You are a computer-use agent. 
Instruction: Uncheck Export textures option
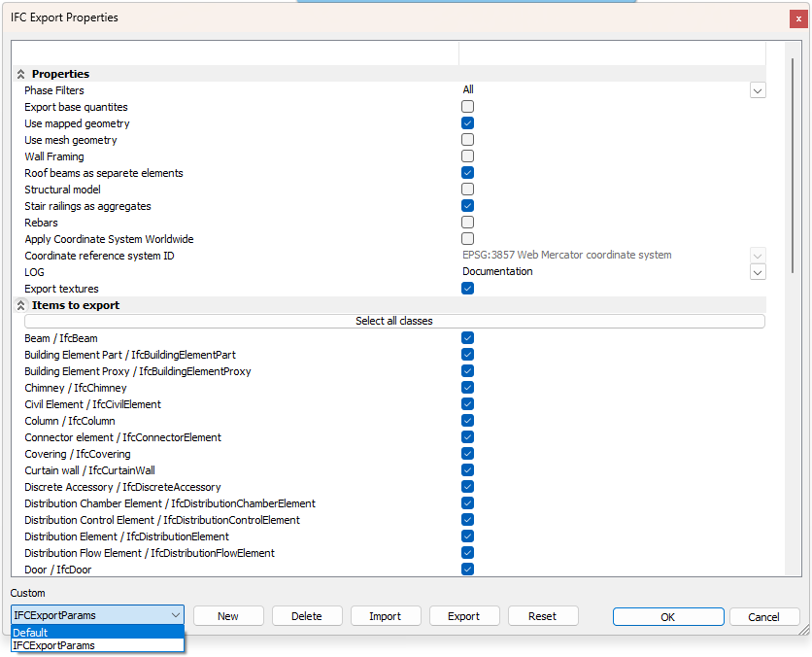pyautogui.click(x=467, y=289)
